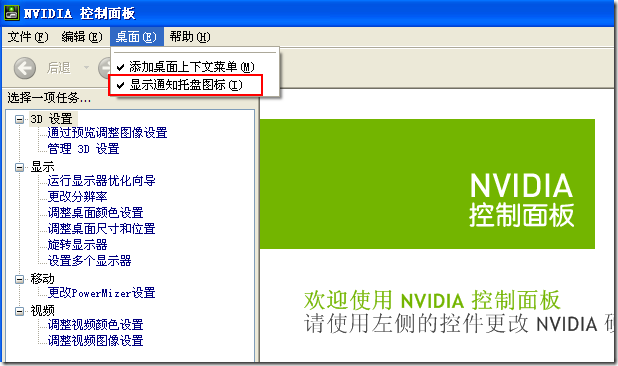Select the 显示 category label
This screenshot has width=618, height=366.
(42, 167)
